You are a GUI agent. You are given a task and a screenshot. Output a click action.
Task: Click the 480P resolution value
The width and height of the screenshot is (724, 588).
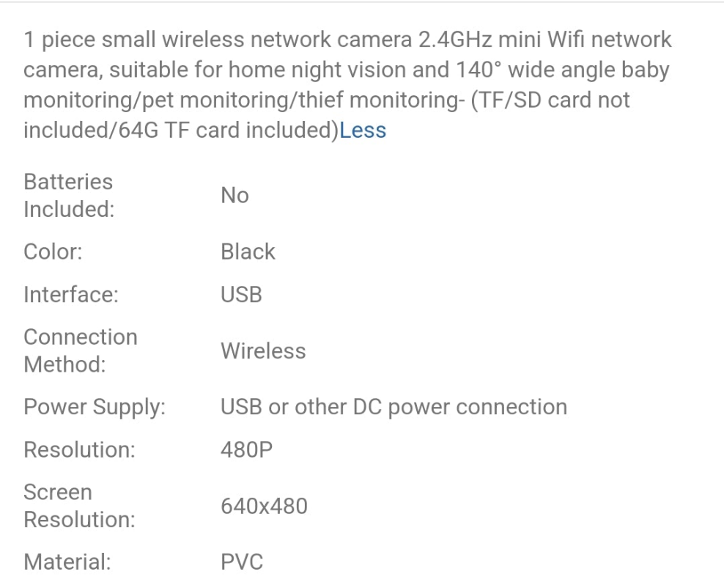pyautogui.click(x=246, y=449)
